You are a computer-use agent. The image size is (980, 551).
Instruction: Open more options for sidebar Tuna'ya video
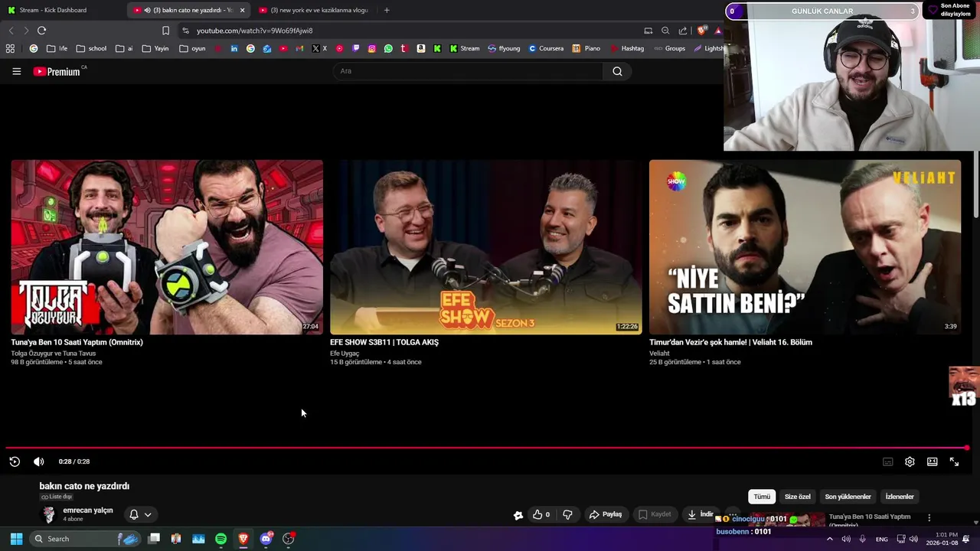(929, 518)
